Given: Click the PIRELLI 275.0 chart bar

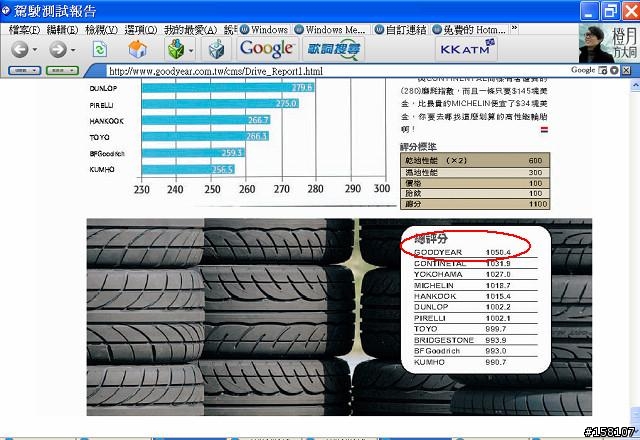Looking at the screenshot, I should pos(220,104).
